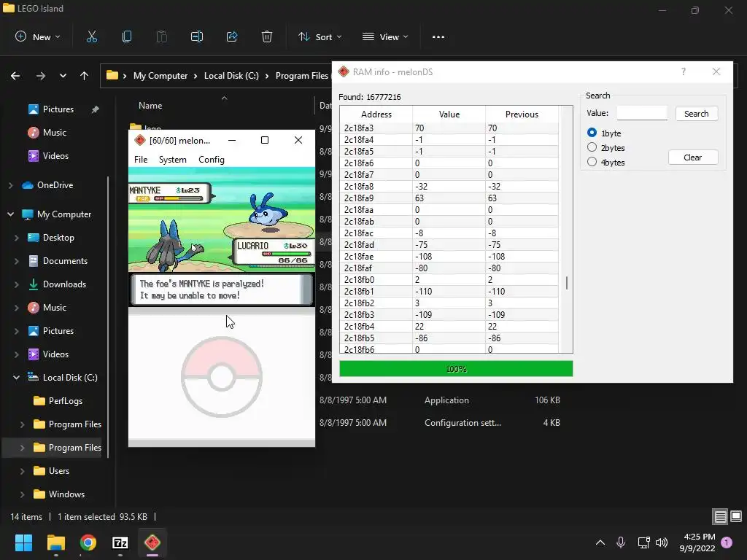Expand the OneDrive tree node
Image resolution: width=747 pixels, height=560 pixels.
click(10, 185)
